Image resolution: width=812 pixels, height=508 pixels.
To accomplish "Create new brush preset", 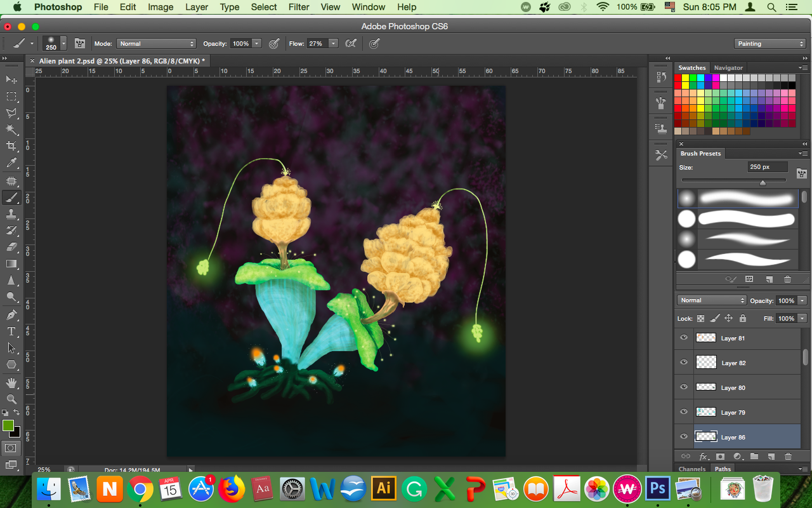I will (x=768, y=279).
